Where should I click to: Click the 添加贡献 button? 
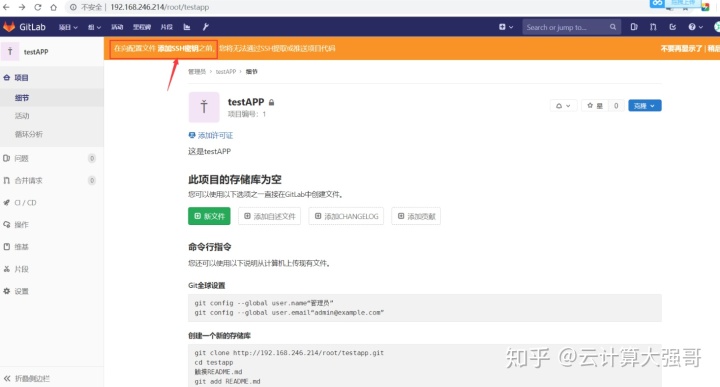pos(416,216)
